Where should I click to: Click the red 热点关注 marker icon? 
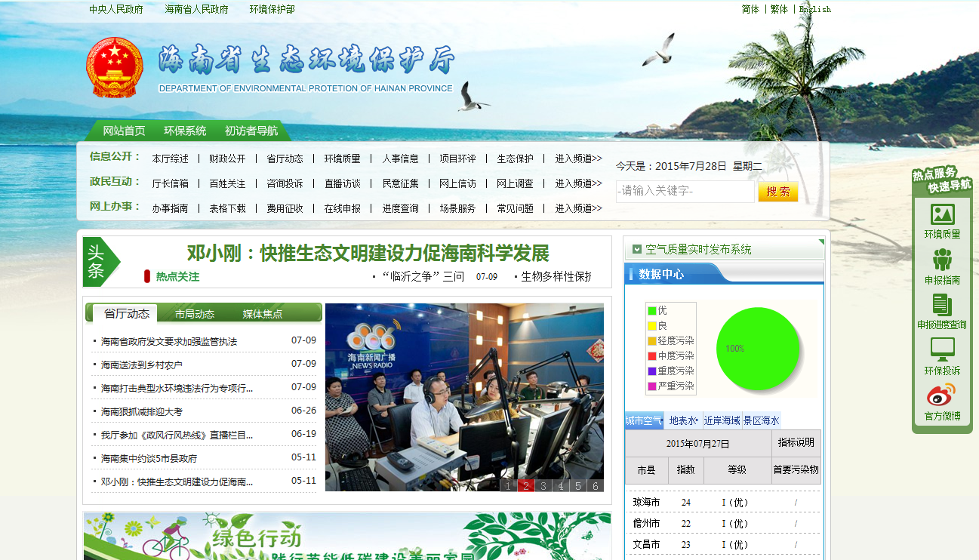click(148, 276)
